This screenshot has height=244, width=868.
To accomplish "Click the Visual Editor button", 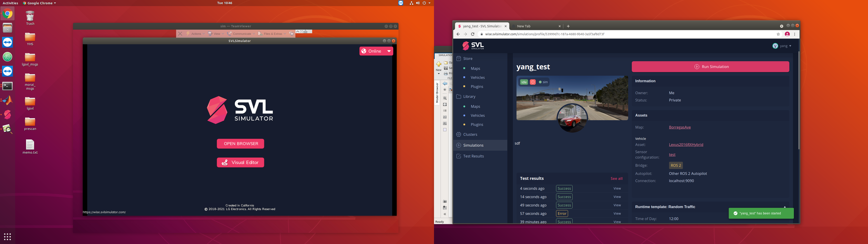I will click(241, 162).
